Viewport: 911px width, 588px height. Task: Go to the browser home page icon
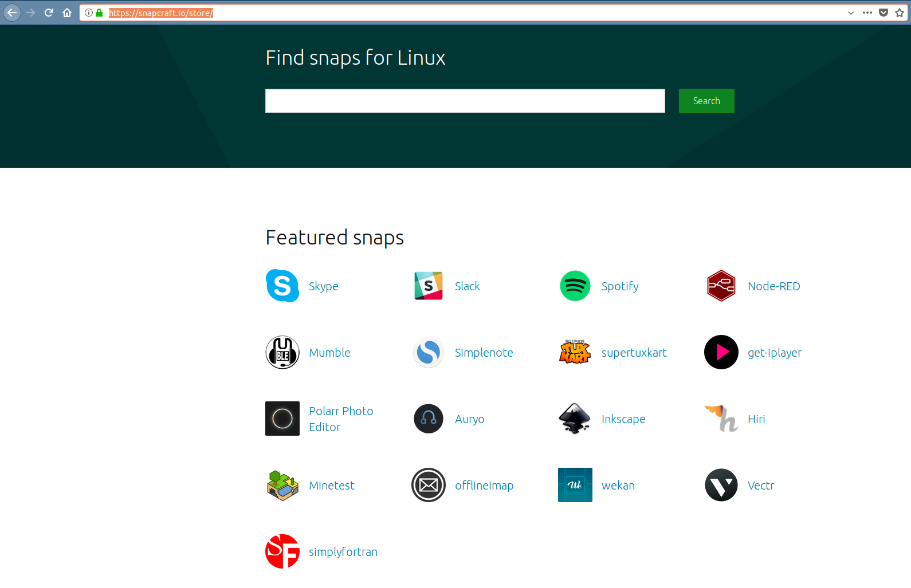(67, 13)
